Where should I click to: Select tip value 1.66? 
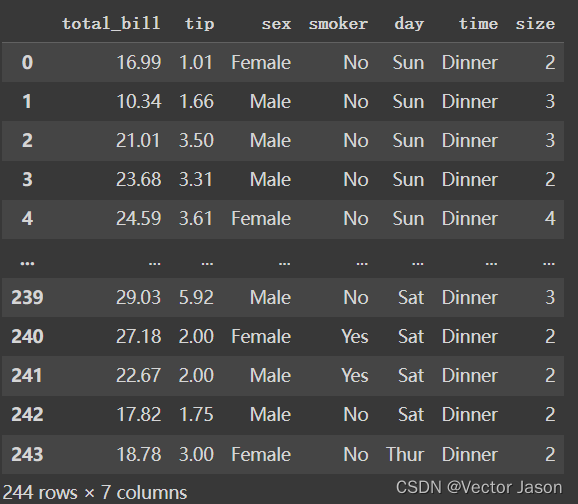pyautogui.click(x=196, y=101)
